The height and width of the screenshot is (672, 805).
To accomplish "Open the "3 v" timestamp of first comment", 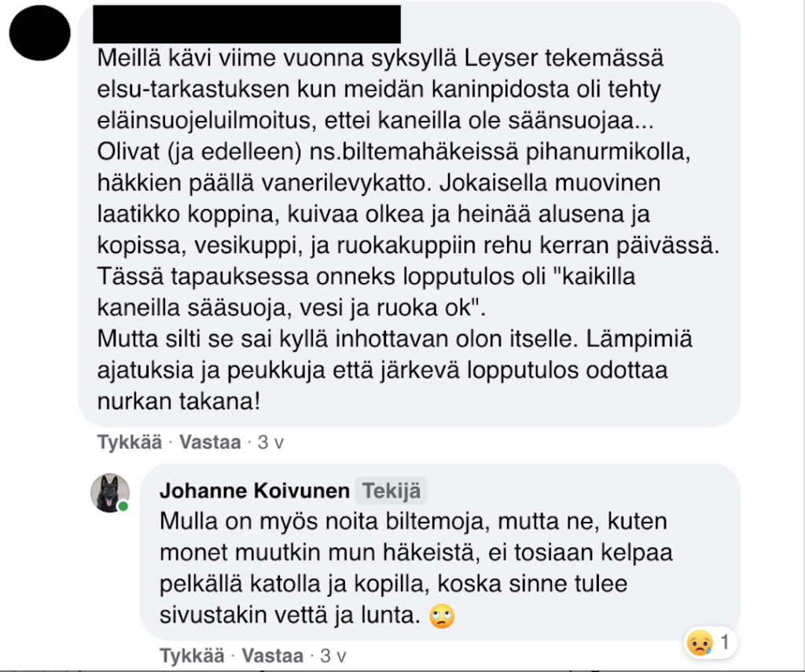I will point(270,442).
